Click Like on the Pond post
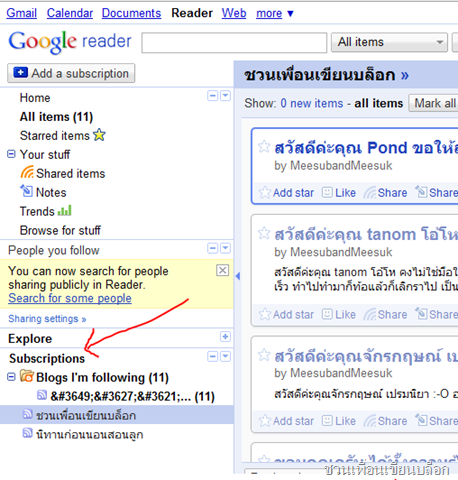 (339, 193)
